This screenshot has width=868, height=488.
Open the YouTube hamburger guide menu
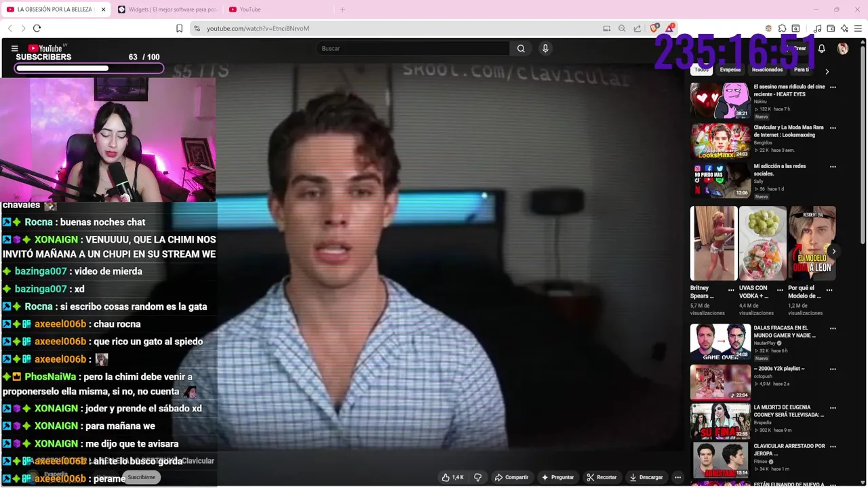click(x=14, y=48)
